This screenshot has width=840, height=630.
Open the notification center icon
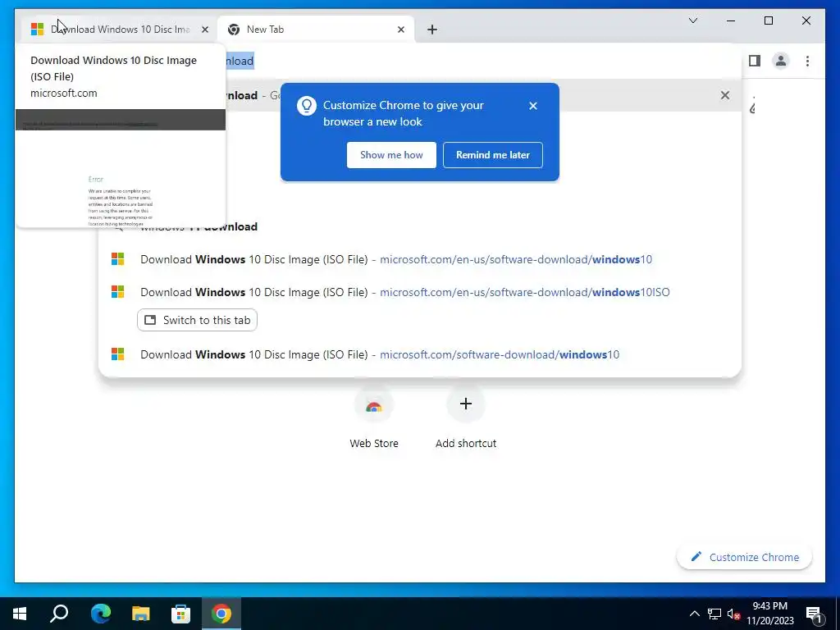[815, 614]
